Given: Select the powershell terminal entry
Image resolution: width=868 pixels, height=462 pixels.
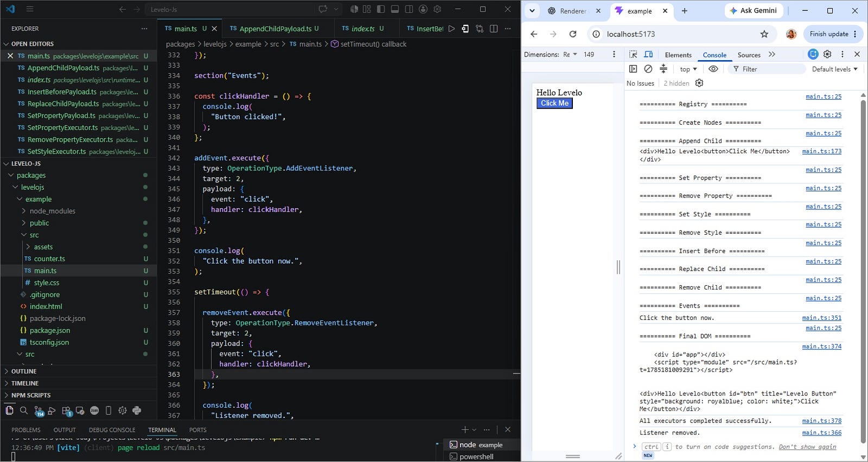Looking at the screenshot, I should pyautogui.click(x=476, y=457).
